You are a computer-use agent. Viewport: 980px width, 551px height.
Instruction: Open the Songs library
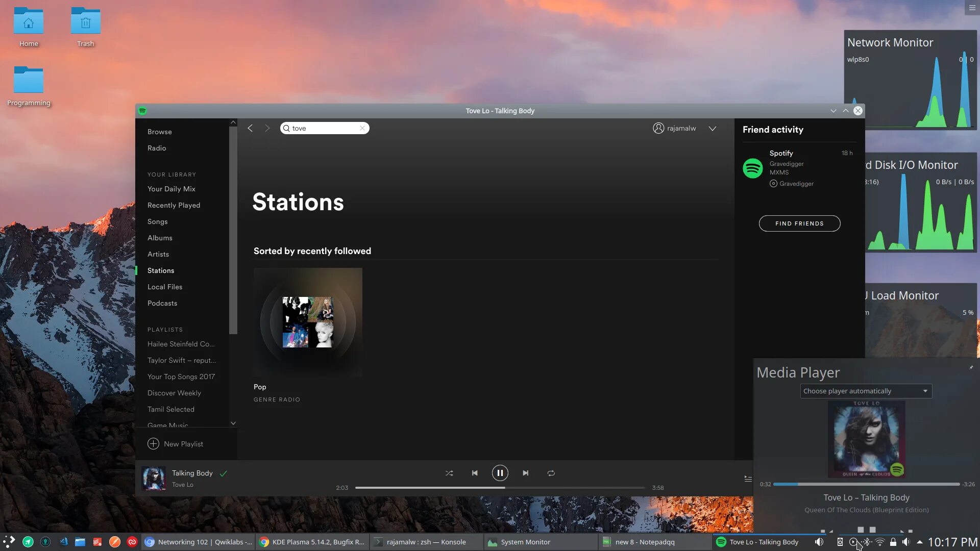[158, 221]
